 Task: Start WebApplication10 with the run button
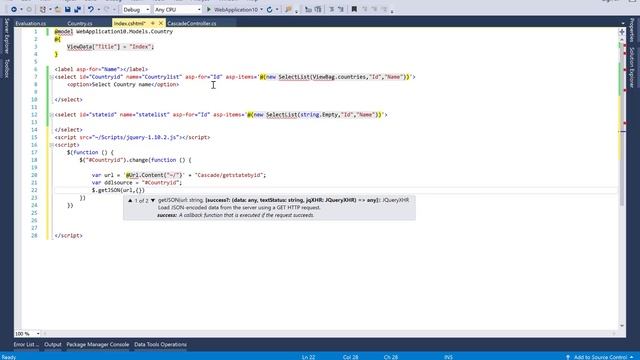click(232, 9)
